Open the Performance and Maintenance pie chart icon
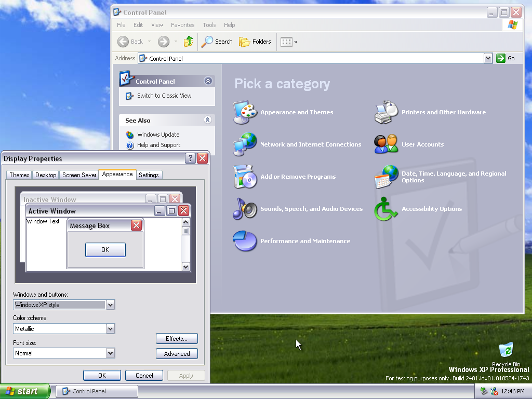 click(245, 241)
